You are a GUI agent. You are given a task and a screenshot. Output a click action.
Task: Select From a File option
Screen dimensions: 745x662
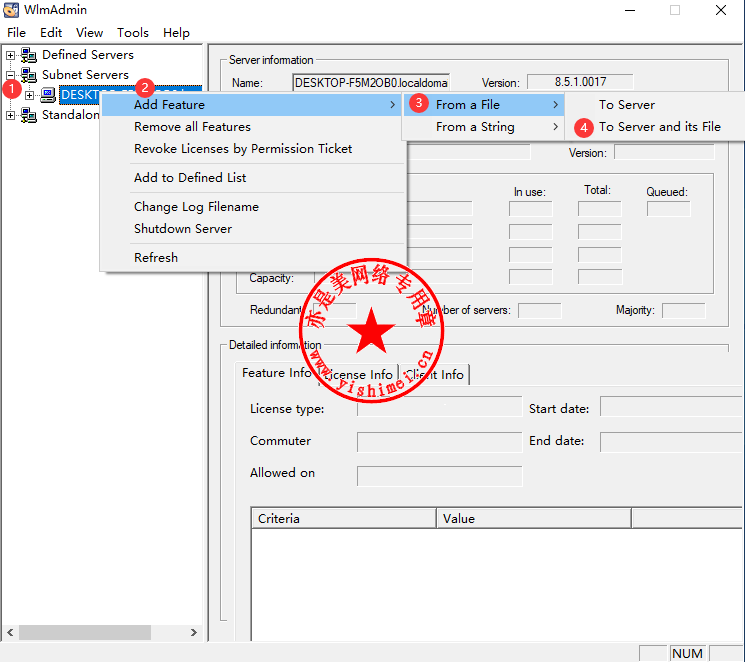484,105
